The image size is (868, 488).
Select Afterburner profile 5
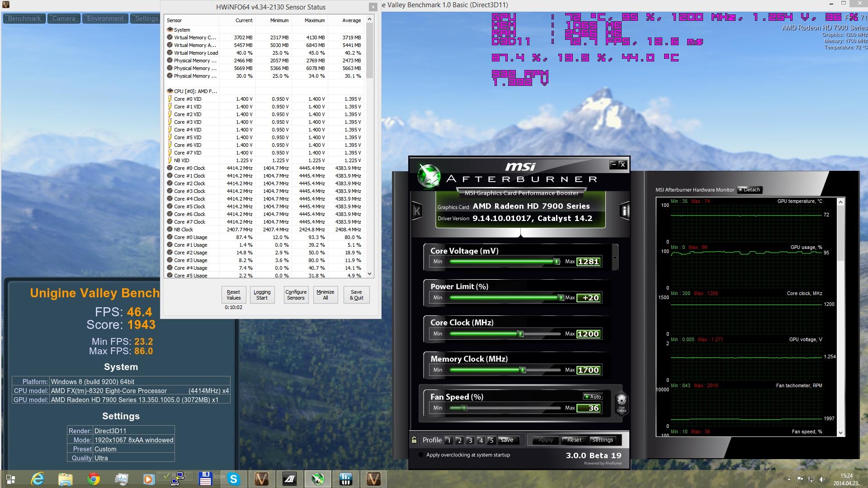click(491, 440)
